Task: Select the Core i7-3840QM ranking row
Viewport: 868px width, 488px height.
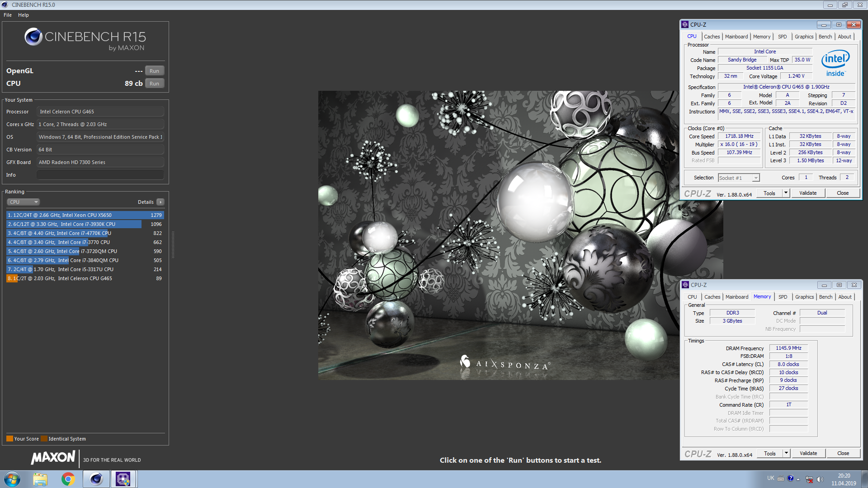Action: pyautogui.click(x=85, y=260)
